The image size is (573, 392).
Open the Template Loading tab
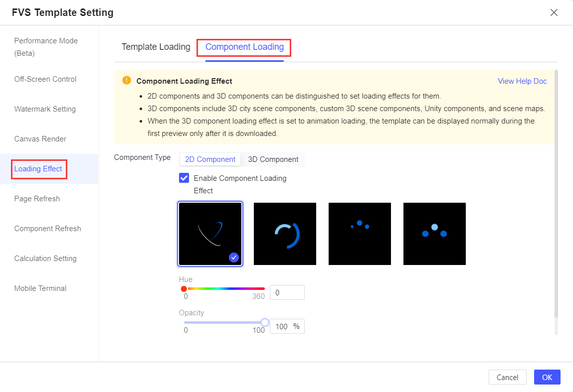[156, 47]
